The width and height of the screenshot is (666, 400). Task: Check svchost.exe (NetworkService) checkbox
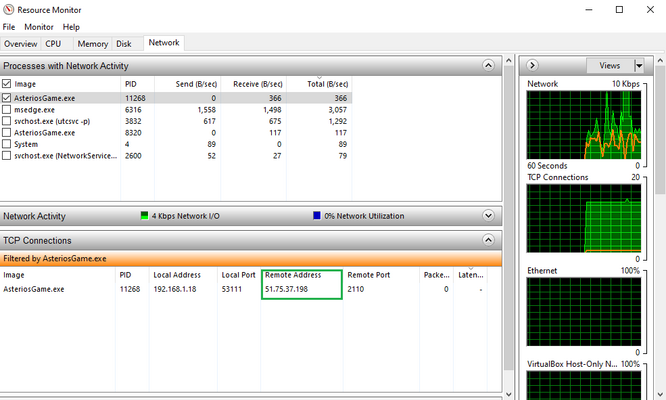click(6, 155)
